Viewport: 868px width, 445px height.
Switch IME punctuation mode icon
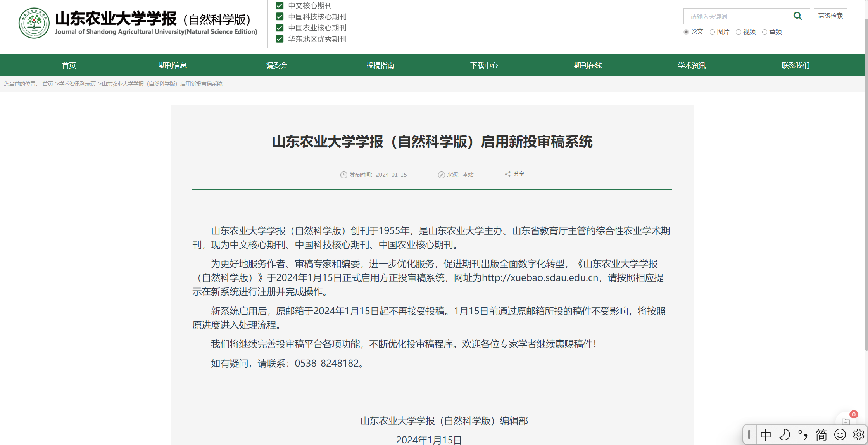click(802, 435)
